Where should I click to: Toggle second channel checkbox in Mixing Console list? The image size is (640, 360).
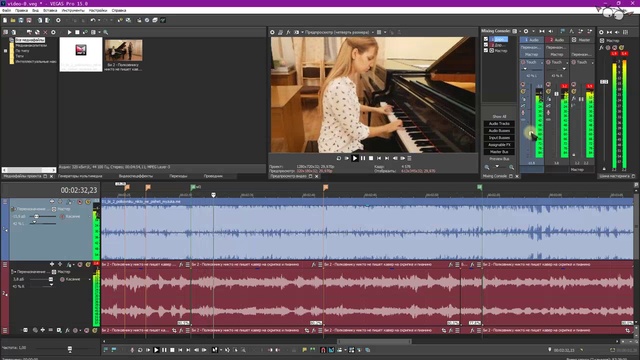(x=486, y=45)
